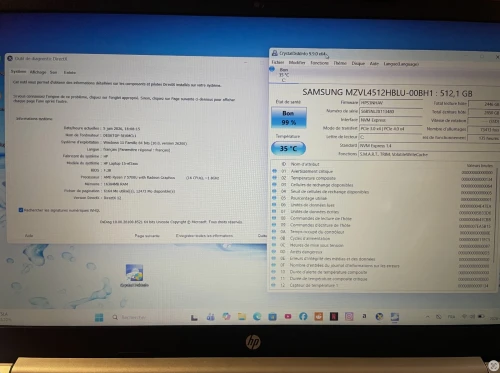
Task: Open Reddit from the taskbar
Action: [318, 316]
